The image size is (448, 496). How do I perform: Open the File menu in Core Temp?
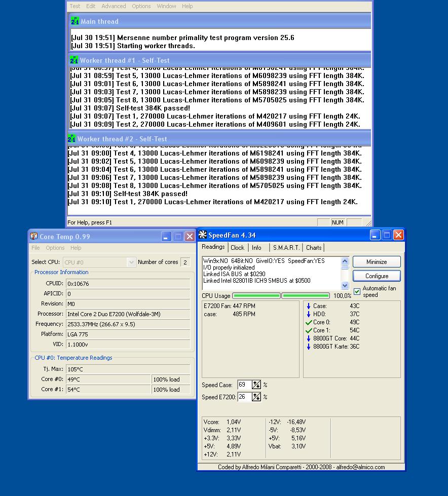(35, 248)
